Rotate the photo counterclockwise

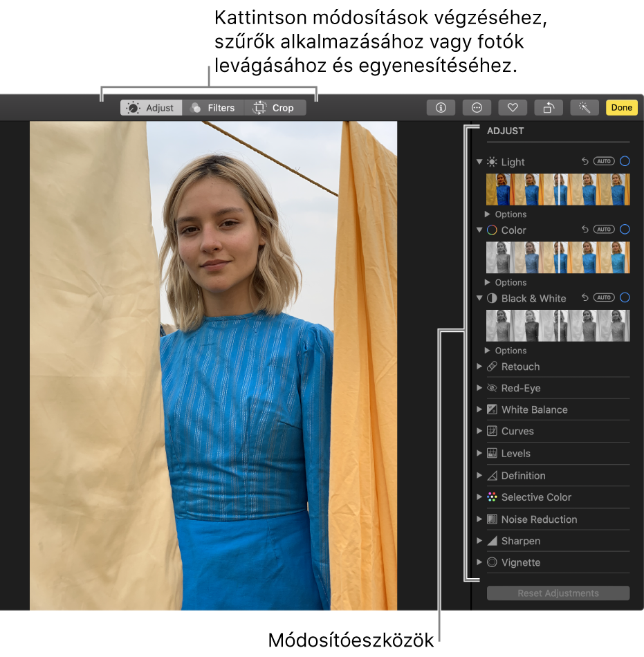pyautogui.click(x=549, y=108)
